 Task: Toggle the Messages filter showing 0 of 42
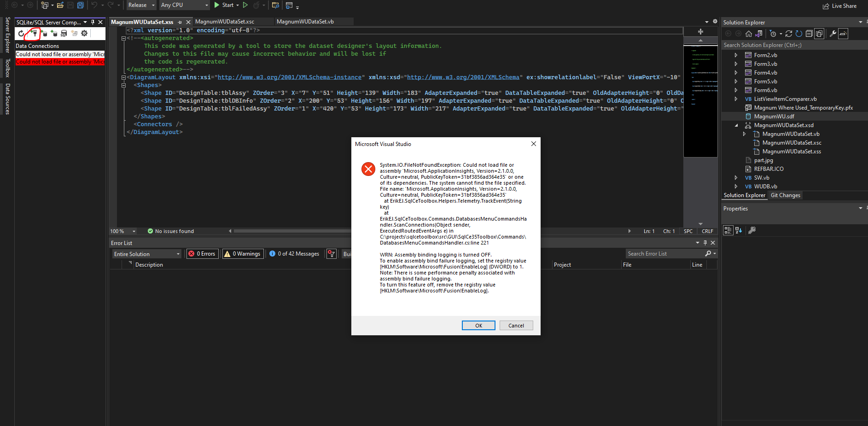click(294, 254)
